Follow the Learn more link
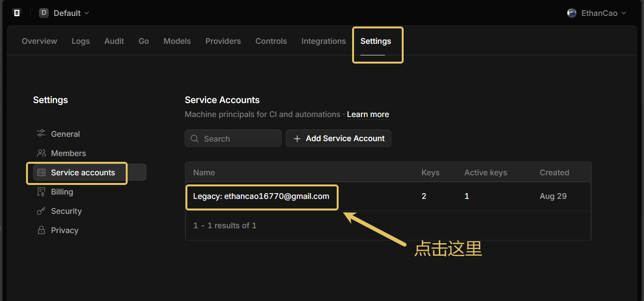644x301 pixels. tap(368, 115)
